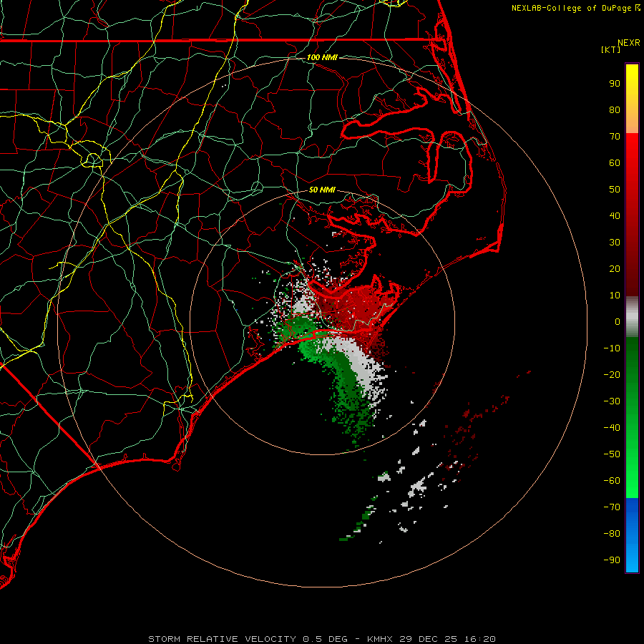Click the -30 value on velocity scale
Screen dimensions: 644x644
click(612, 401)
